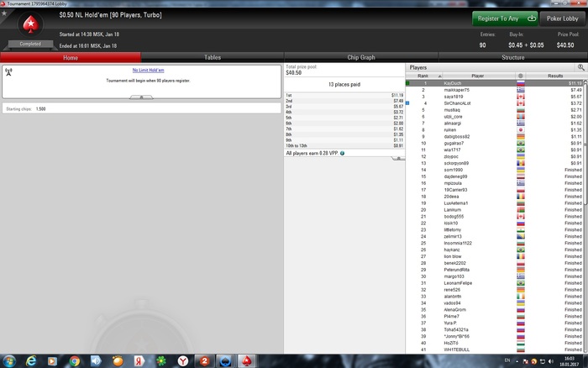Open ICQ green flower icon in taskbar

161,361
